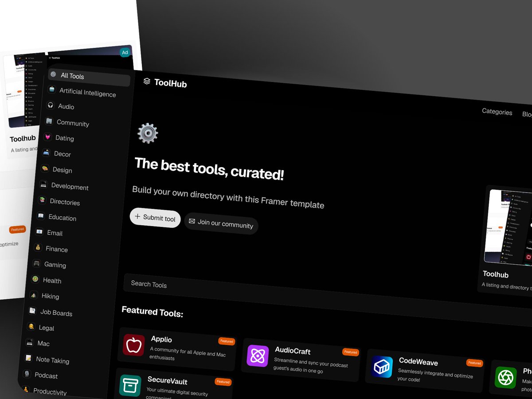Click the Featured badge on SecureVault card
Image resolution: width=532 pixels, height=399 pixels.
(x=223, y=382)
